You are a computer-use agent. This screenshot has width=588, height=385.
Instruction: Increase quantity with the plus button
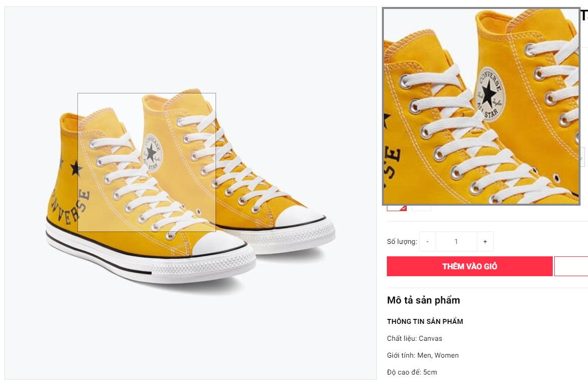(485, 241)
